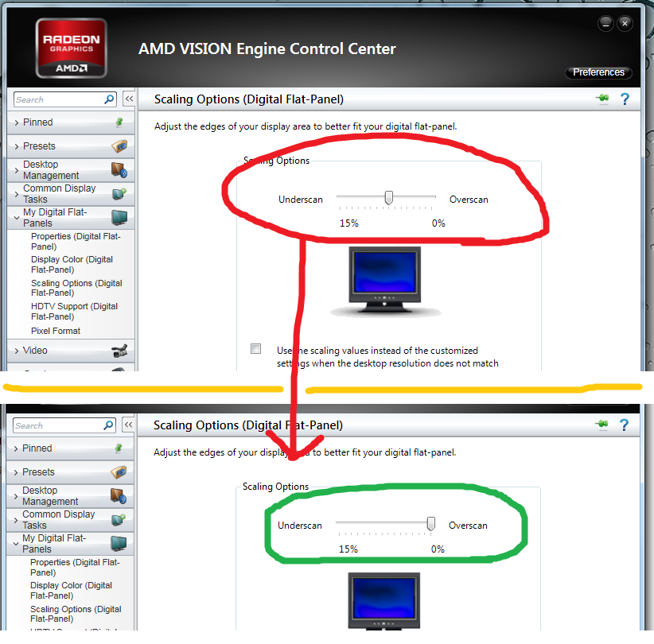Open help via lower blue question mark
The height and width of the screenshot is (644, 654).
tap(624, 425)
